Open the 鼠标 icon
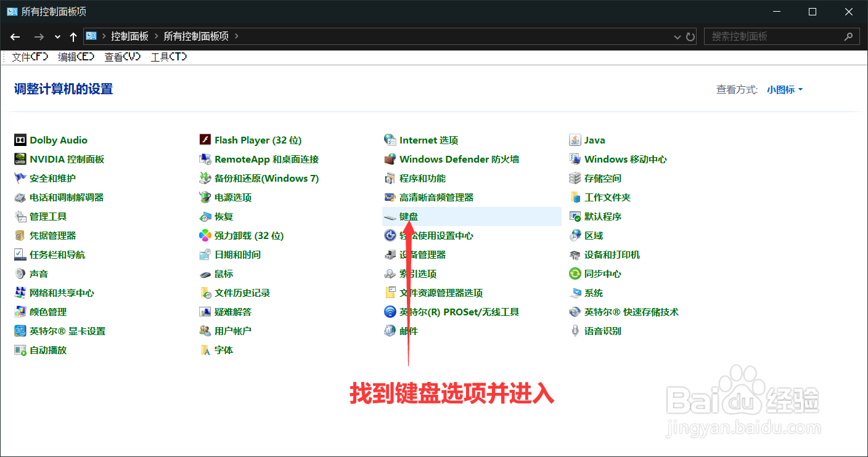The width and height of the screenshot is (868, 457). click(205, 273)
